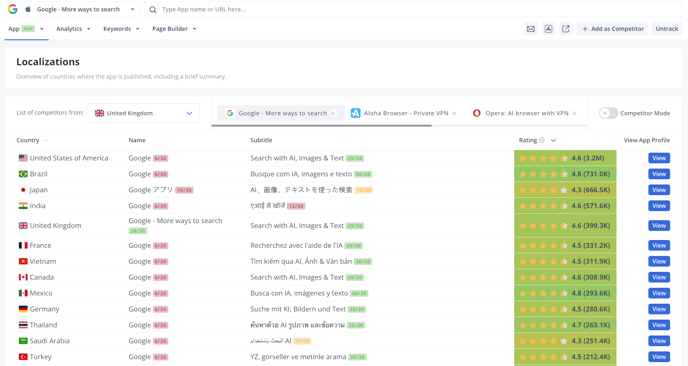Open the App Store icon button
The width and height of the screenshot is (688, 366).
point(548,29)
